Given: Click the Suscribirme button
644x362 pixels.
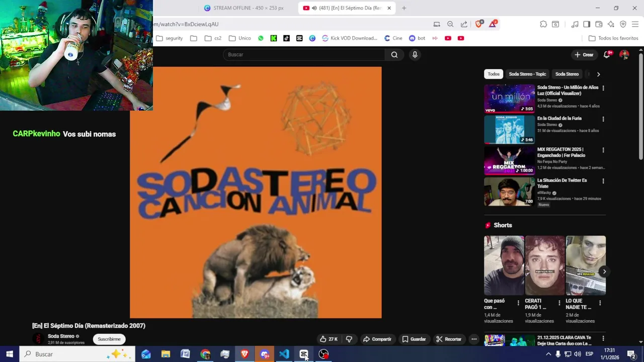Looking at the screenshot, I should tap(109, 339).
